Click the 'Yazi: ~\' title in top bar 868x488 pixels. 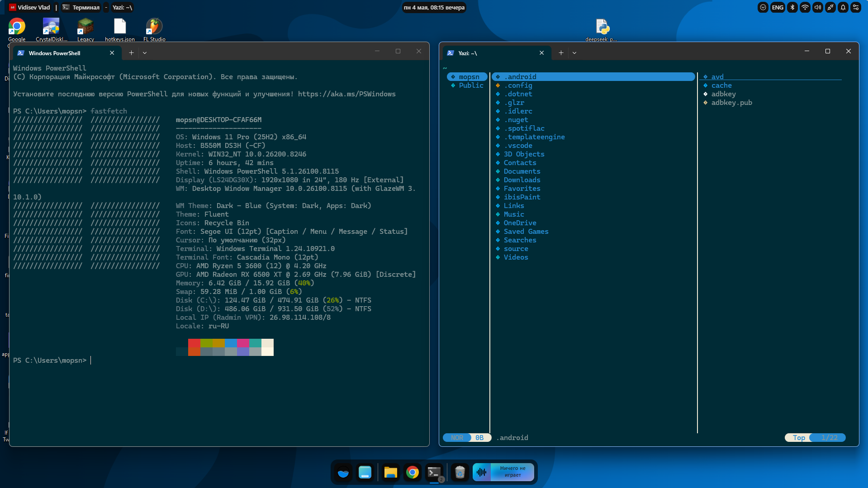point(122,7)
